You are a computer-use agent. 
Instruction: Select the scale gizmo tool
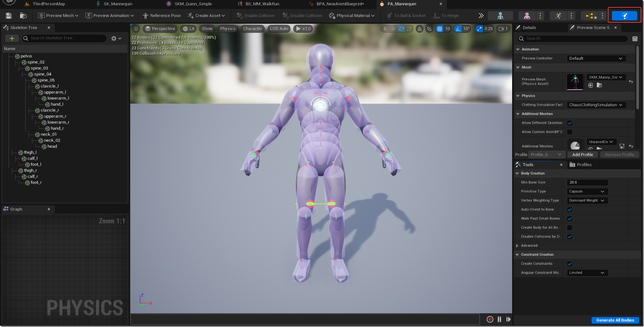tap(409, 29)
